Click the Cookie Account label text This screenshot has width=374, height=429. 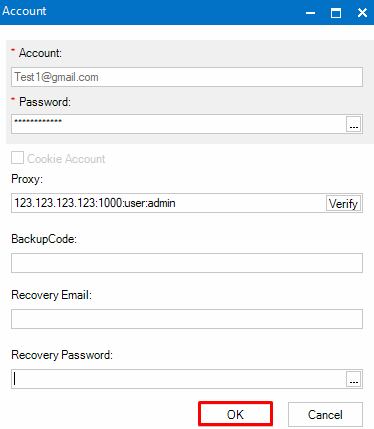[66, 159]
